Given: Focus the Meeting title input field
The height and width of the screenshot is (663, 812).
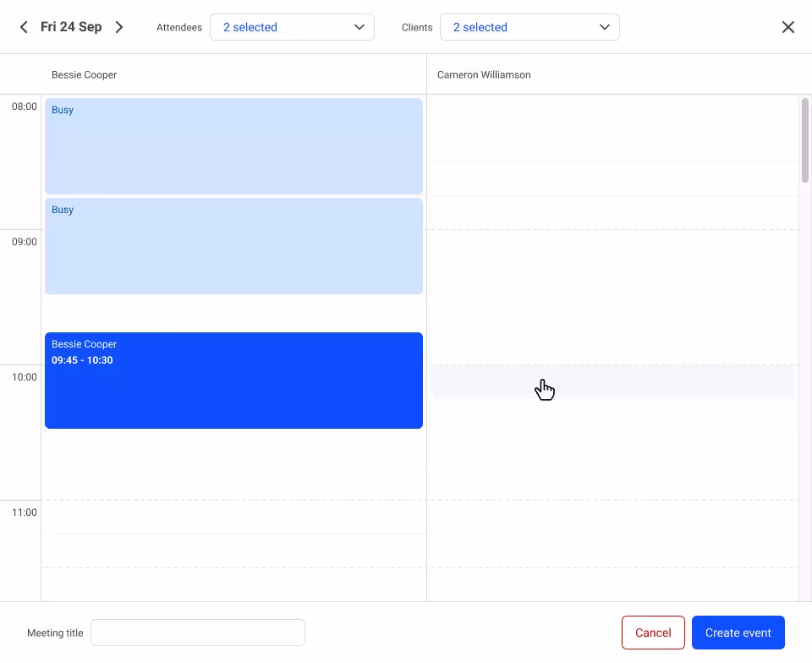Looking at the screenshot, I should tap(198, 633).
